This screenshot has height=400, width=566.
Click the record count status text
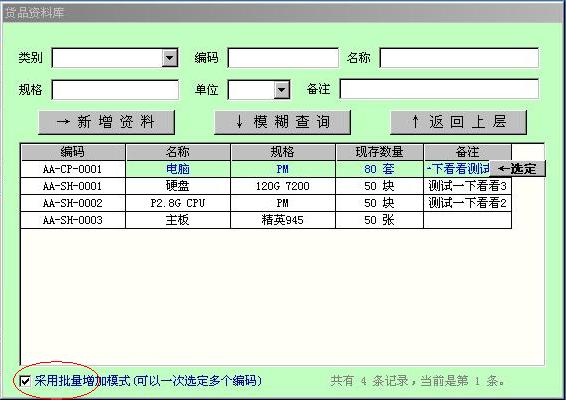pos(418,381)
